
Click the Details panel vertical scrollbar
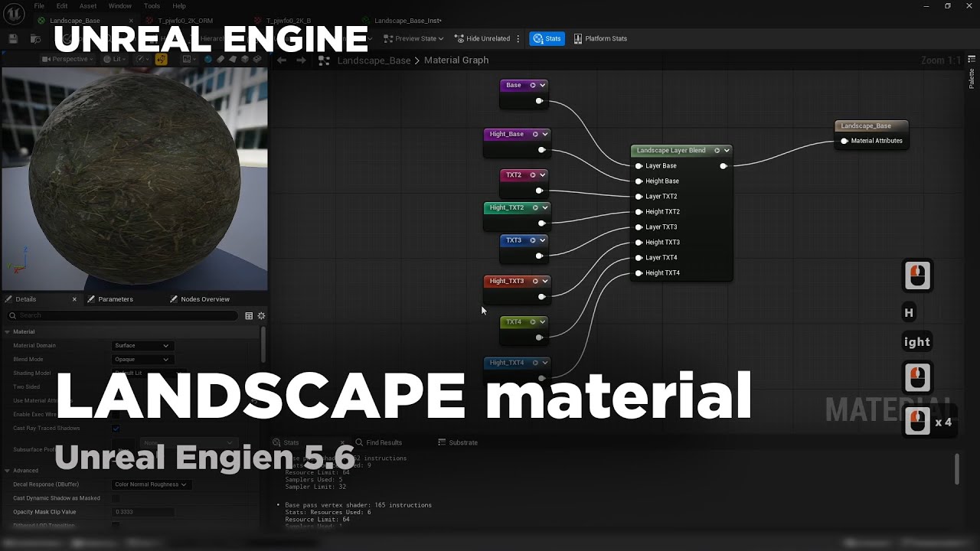[263, 345]
